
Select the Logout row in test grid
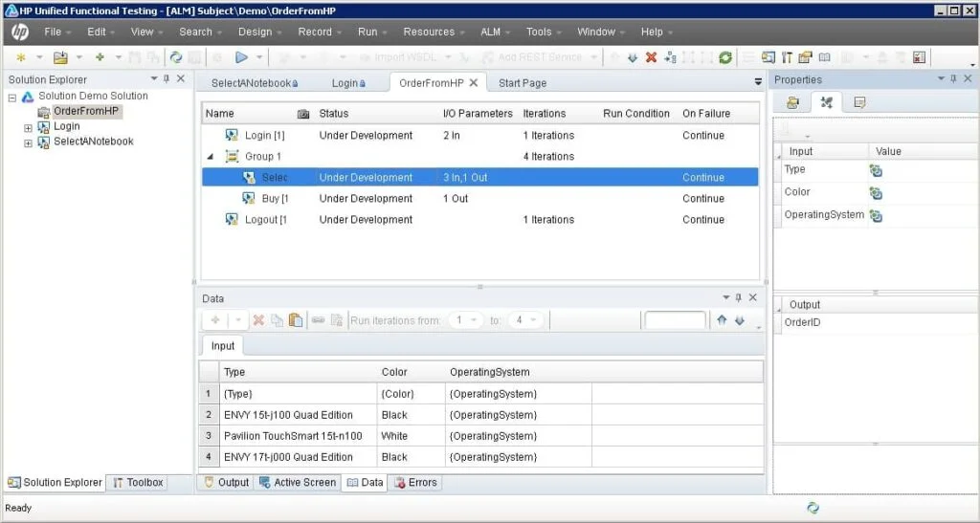pos(480,220)
